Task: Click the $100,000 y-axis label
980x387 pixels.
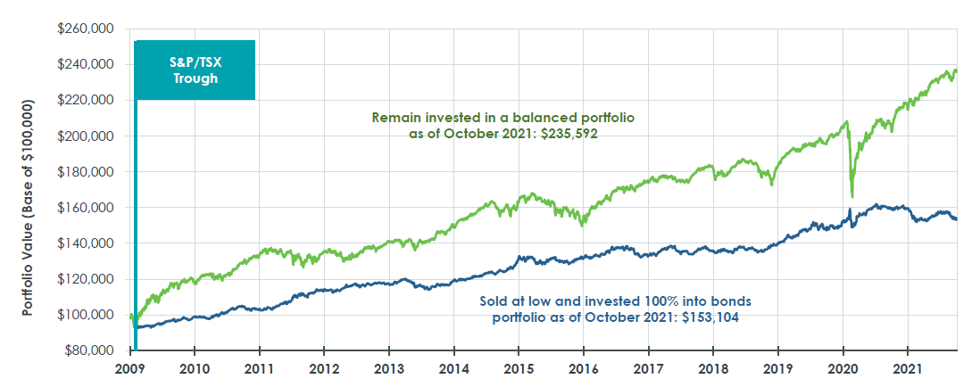Action: tap(87, 314)
